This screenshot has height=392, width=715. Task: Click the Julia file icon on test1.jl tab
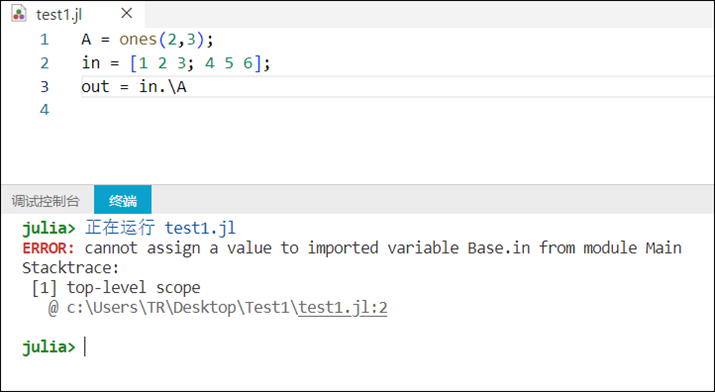pyautogui.click(x=19, y=14)
